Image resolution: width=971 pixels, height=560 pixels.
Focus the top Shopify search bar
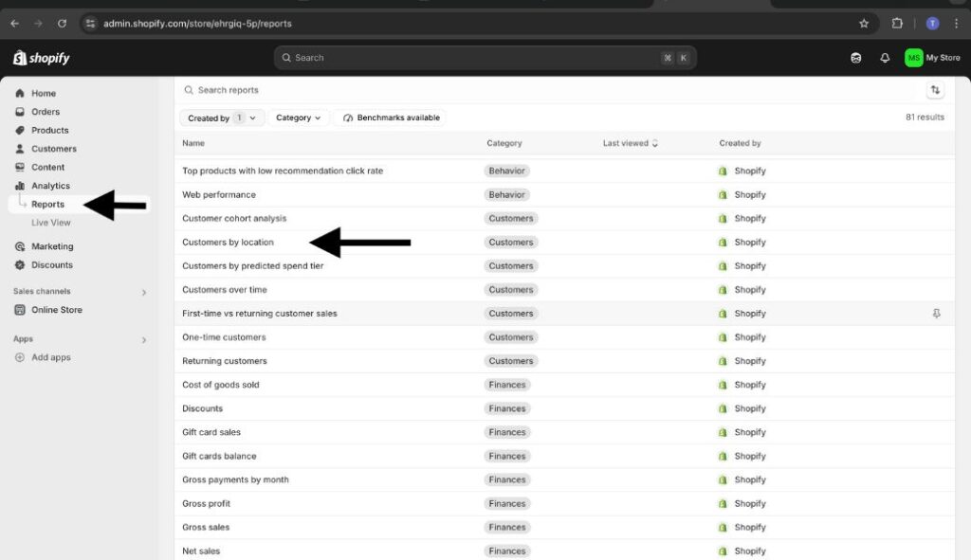tap(485, 58)
